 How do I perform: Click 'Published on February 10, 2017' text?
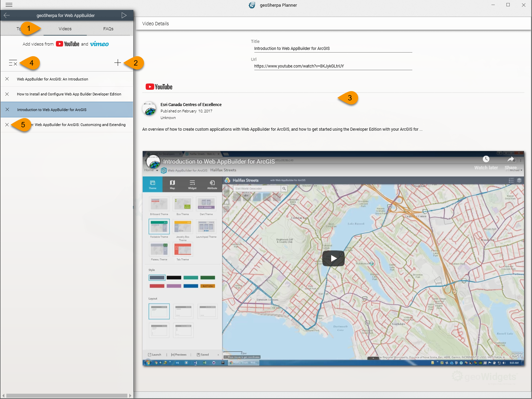click(x=186, y=111)
